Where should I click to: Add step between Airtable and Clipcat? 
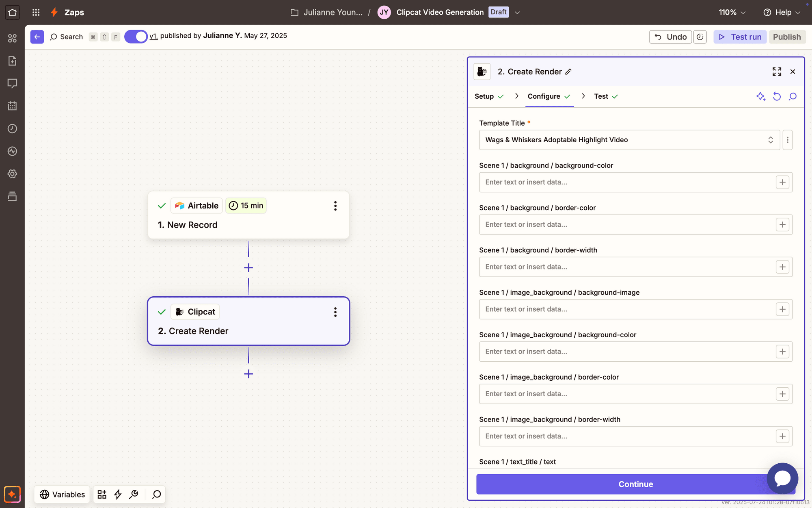248,268
